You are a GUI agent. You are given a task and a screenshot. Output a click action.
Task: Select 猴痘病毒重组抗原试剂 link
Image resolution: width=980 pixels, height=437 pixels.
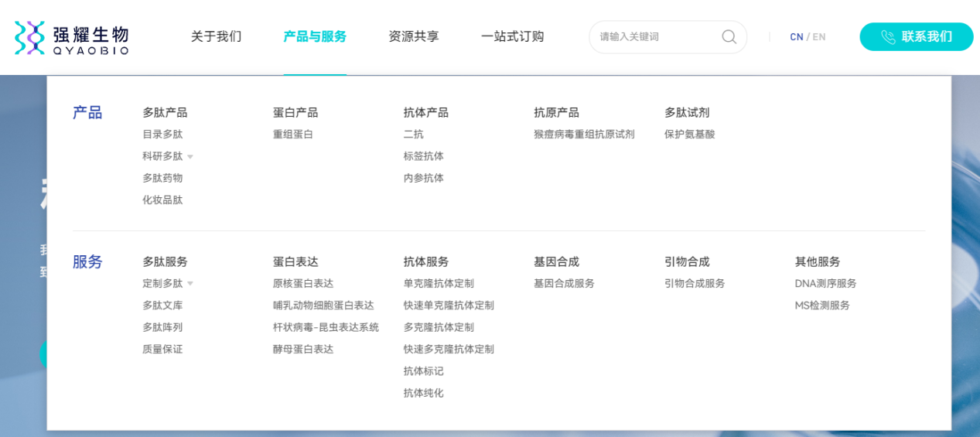(583, 135)
